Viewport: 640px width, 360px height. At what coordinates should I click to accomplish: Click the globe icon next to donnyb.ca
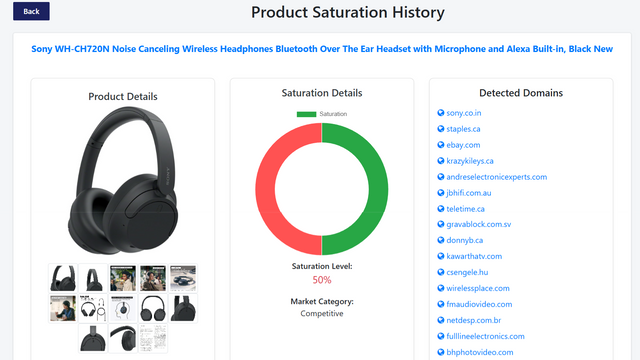tap(440, 240)
